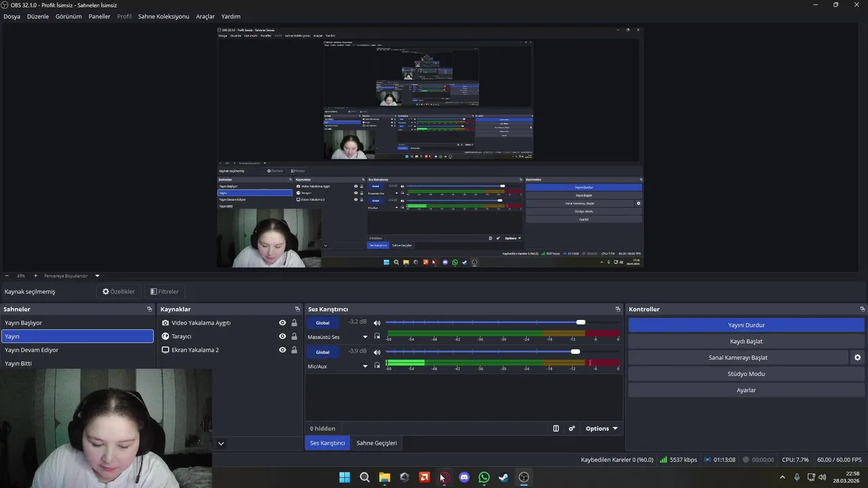Image resolution: width=868 pixels, height=488 pixels.
Task: Zoom out preview with minus icon
Action: [7, 276]
